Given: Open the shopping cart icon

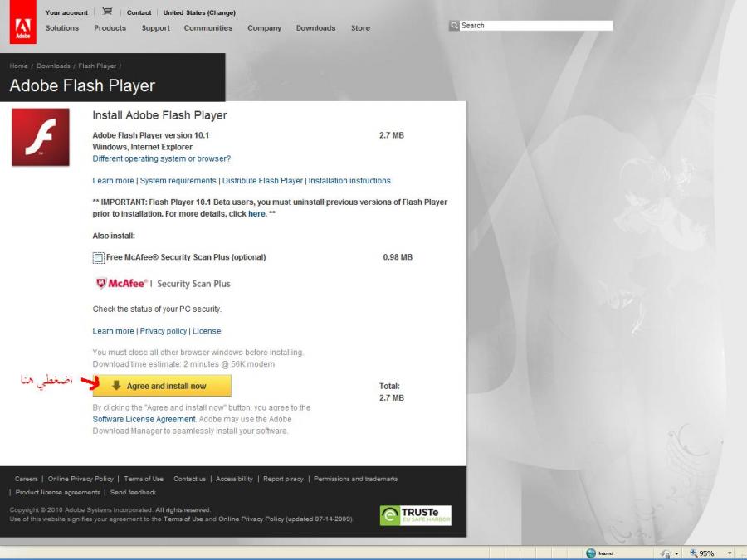Looking at the screenshot, I should [x=106, y=12].
